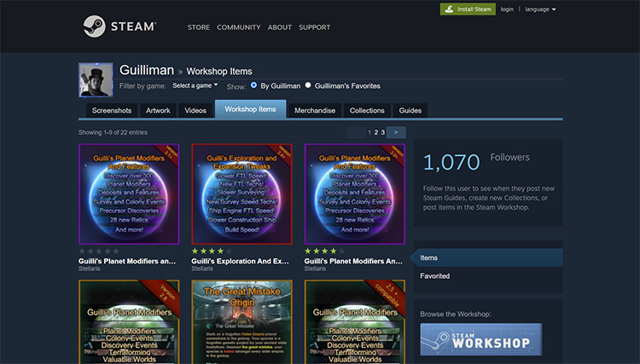Click the Guilli's Exploration And Ex... title

click(x=240, y=262)
